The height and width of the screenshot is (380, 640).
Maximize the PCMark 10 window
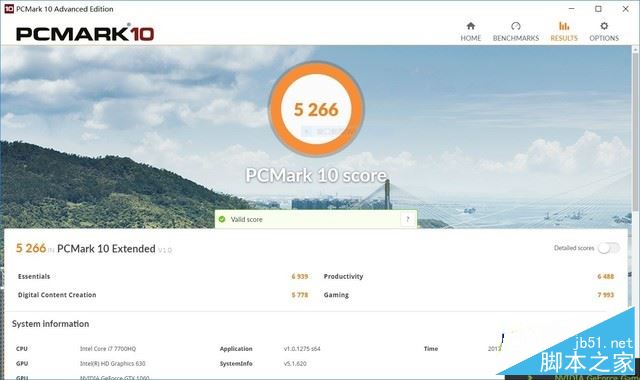coord(598,9)
